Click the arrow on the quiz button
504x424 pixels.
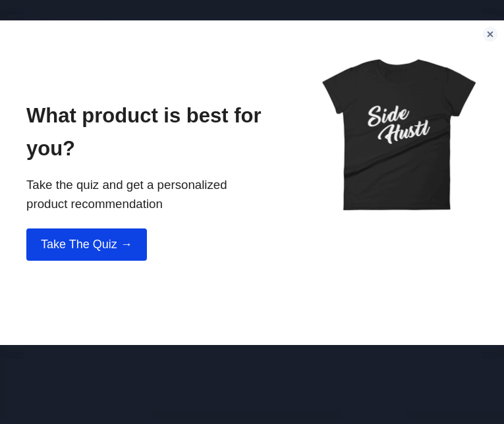pos(126,244)
